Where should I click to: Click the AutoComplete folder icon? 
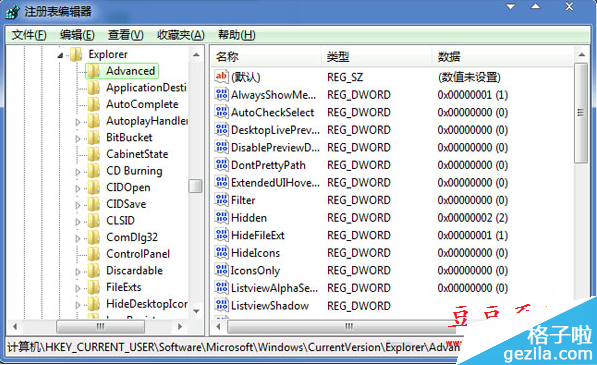tap(94, 104)
